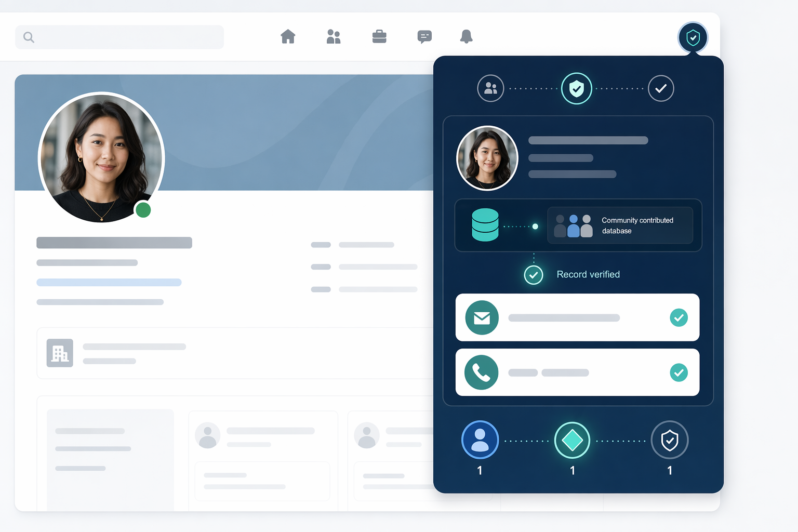Focus the top search input field
Image resolution: width=798 pixels, height=532 pixels.
tap(119, 37)
